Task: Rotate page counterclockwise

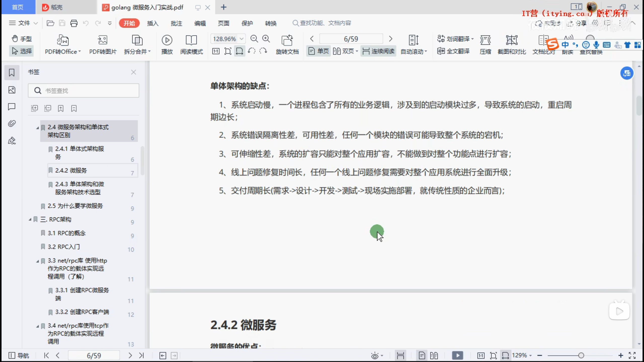Action: tap(251, 51)
